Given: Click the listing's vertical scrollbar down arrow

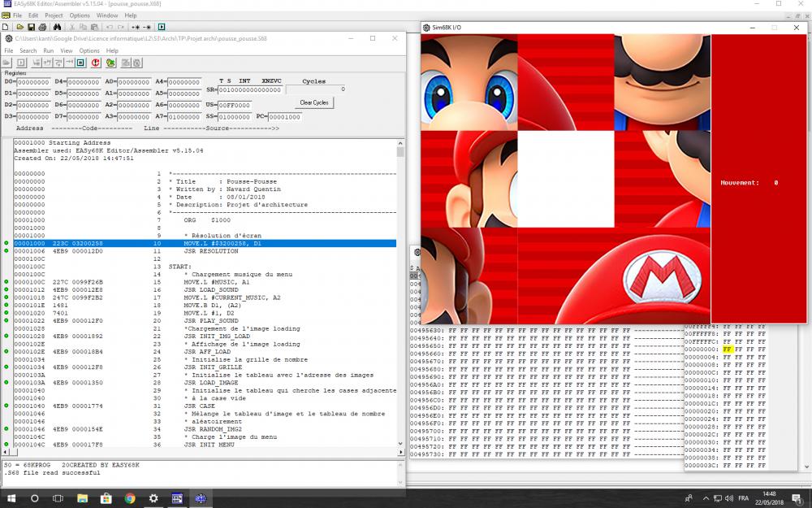Looking at the screenshot, I should [400, 444].
